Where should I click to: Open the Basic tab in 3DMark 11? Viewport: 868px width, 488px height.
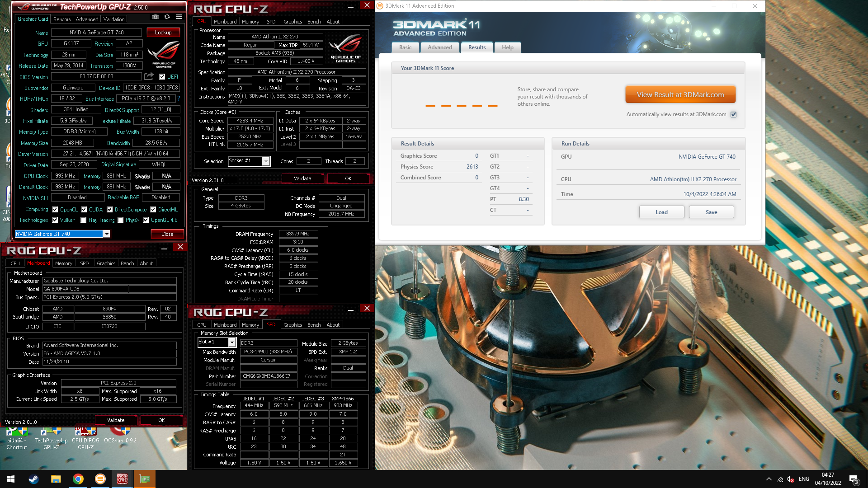tap(405, 47)
